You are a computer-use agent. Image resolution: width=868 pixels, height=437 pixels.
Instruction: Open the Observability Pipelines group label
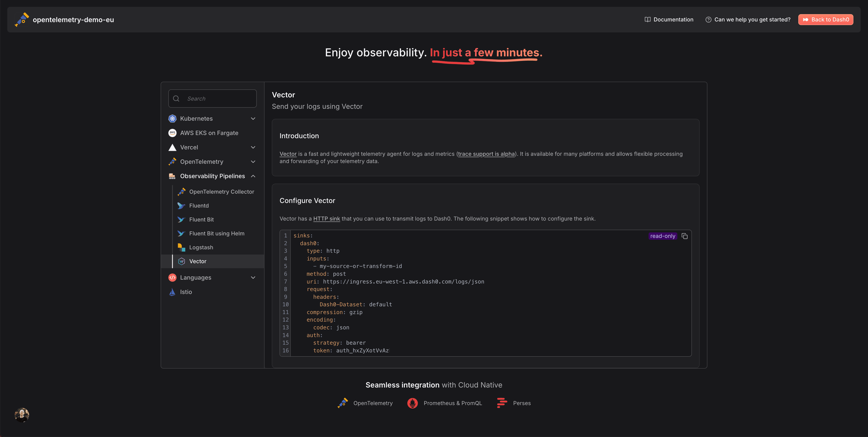pos(212,176)
